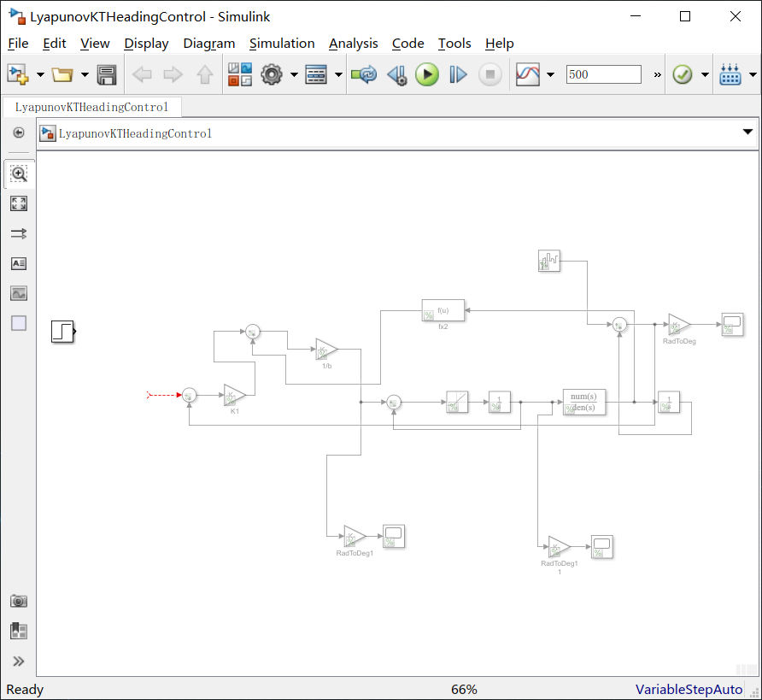Open the Tools menu
Screen dimensions: 762x700
point(454,44)
